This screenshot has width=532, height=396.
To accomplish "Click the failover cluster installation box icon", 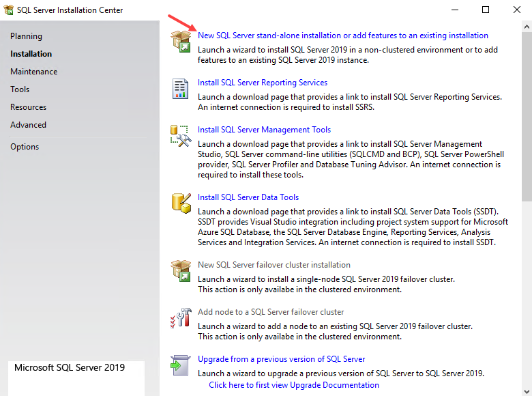I will 181,270.
